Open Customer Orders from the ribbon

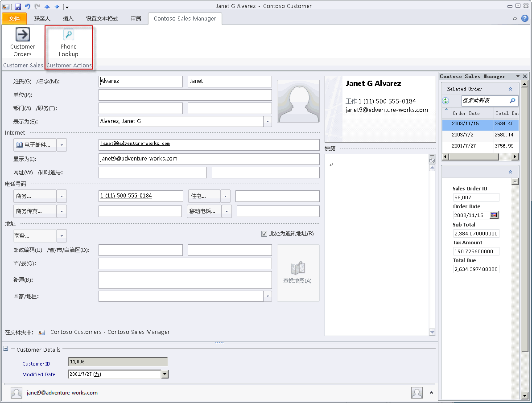(23, 42)
